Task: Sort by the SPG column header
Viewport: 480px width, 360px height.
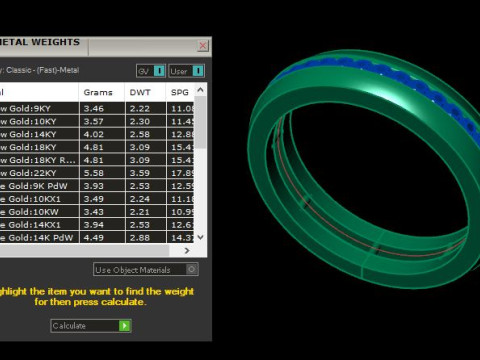Action: pyautogui.click(x=180, y=92)
